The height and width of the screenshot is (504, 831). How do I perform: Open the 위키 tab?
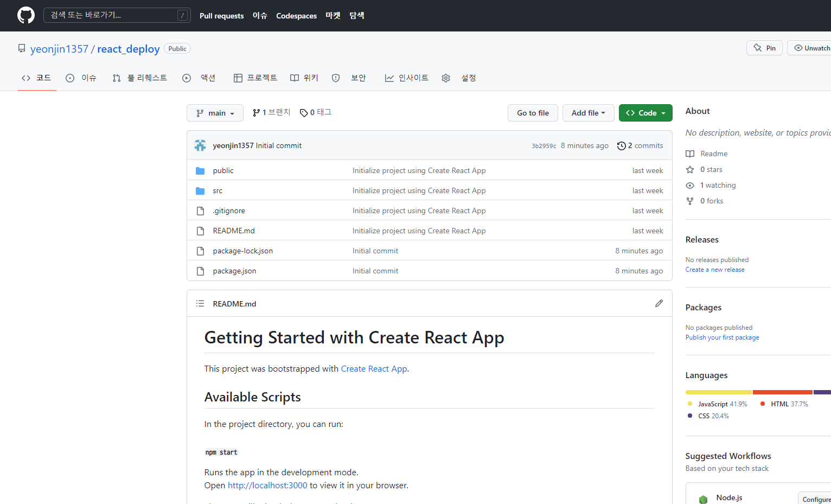tap(304, 78)
